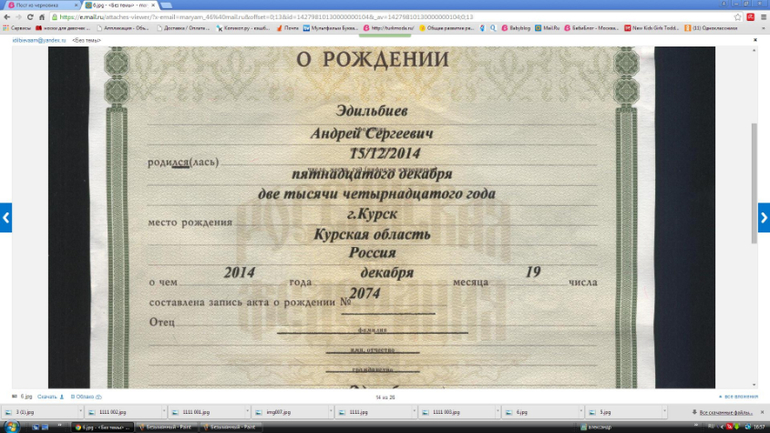
Task: Open the Chrome menu icon
Action: (x=763, y=17)
